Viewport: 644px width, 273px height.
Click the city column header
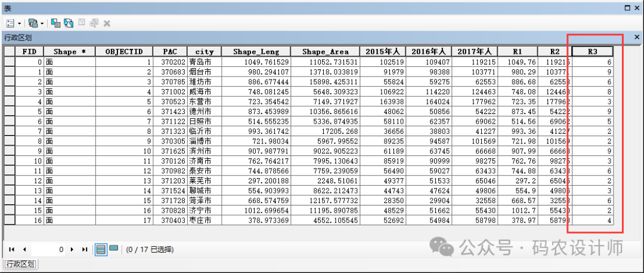click(204, 51)
